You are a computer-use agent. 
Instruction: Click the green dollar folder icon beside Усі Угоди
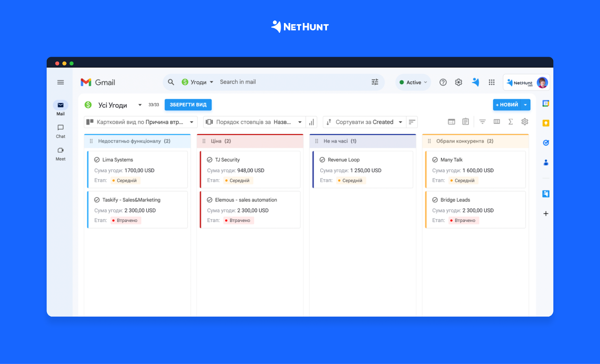[x=88, y=105]
